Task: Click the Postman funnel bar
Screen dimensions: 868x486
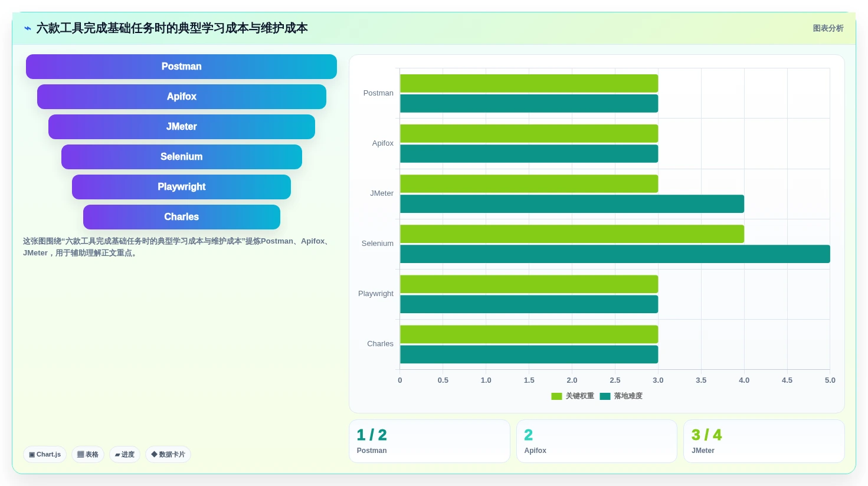Action: pos(181,67)
